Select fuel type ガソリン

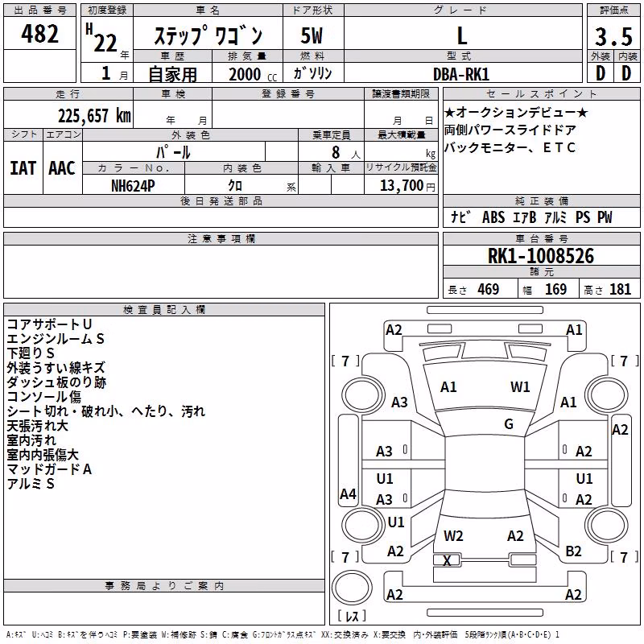[x=313, y=73]
